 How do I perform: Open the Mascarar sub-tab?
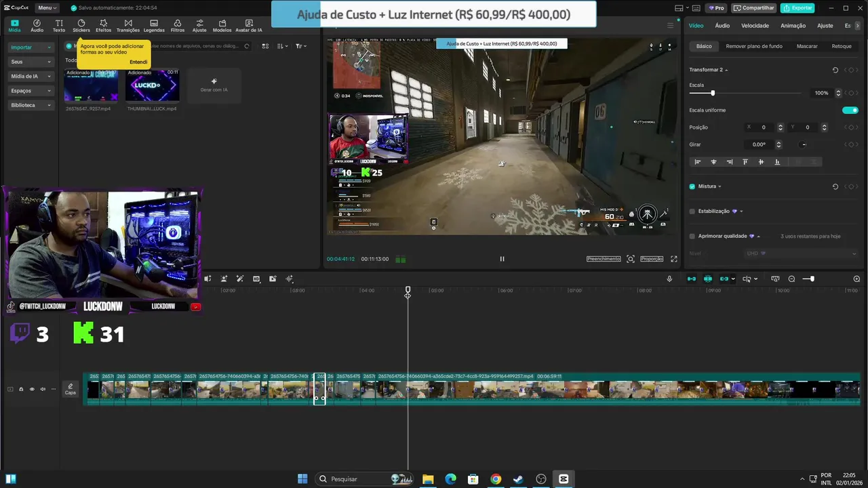pyautogui.click(x=807, y=46)
